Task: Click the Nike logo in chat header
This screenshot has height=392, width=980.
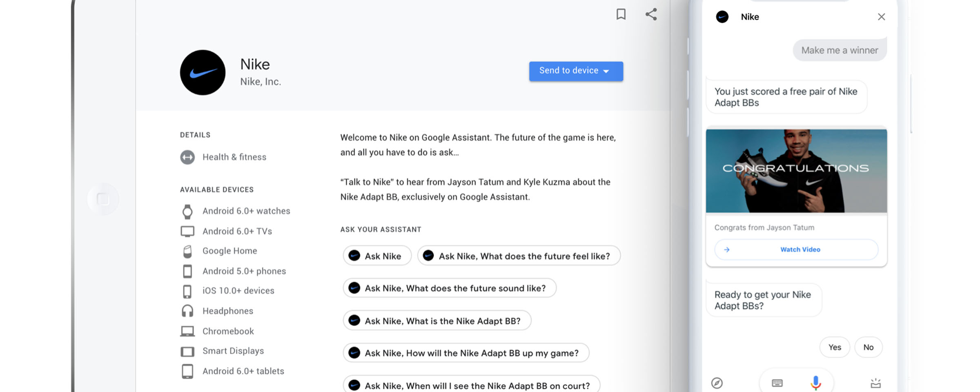Action: coord(722,17)
